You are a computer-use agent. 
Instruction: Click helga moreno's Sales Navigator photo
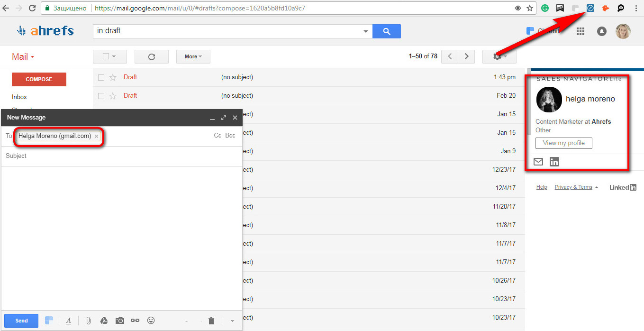[549, 100]
